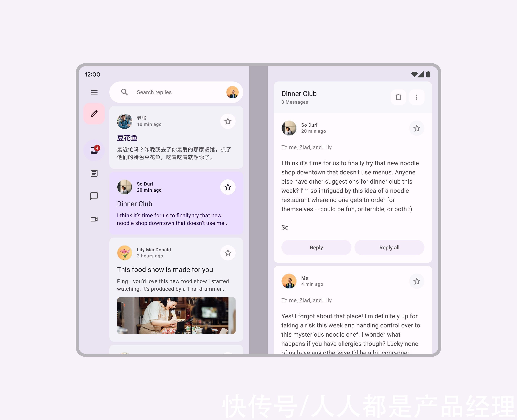Click the chat/message icon in sidebar

[x=94, y=196]
